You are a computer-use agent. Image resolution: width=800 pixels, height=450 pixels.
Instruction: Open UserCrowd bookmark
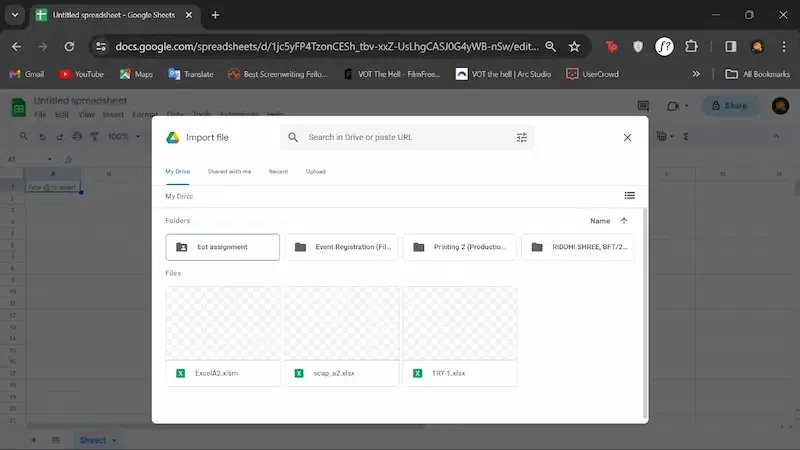(592, 74)
